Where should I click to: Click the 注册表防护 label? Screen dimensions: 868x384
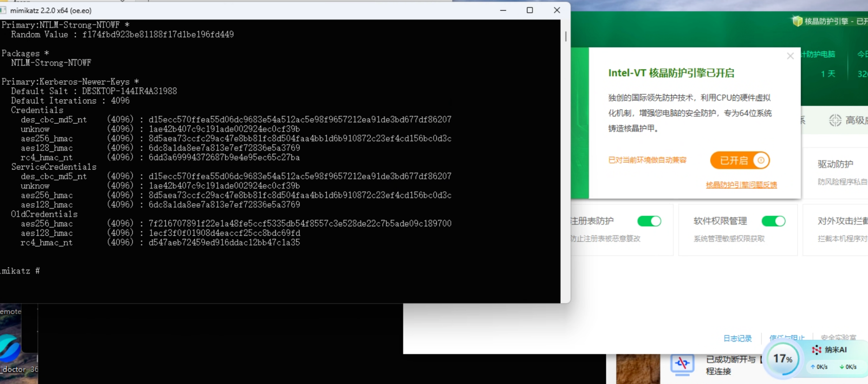click(592, 221)
